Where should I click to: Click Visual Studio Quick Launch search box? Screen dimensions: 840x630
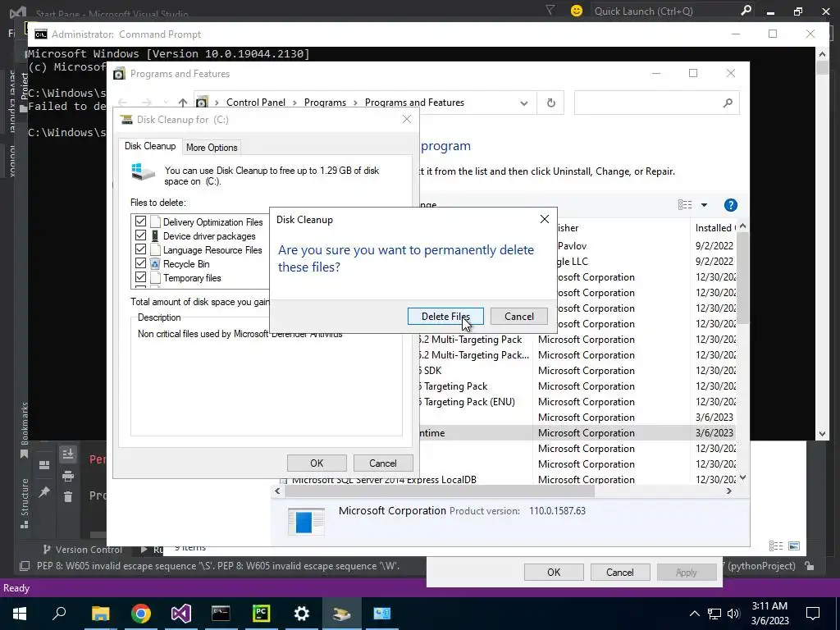672,11
